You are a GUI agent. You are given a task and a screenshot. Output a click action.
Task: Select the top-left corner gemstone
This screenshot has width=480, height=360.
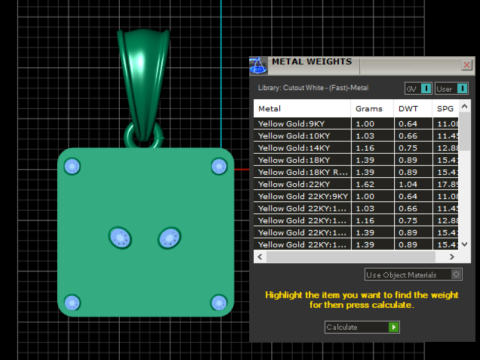tap(72, 166)
